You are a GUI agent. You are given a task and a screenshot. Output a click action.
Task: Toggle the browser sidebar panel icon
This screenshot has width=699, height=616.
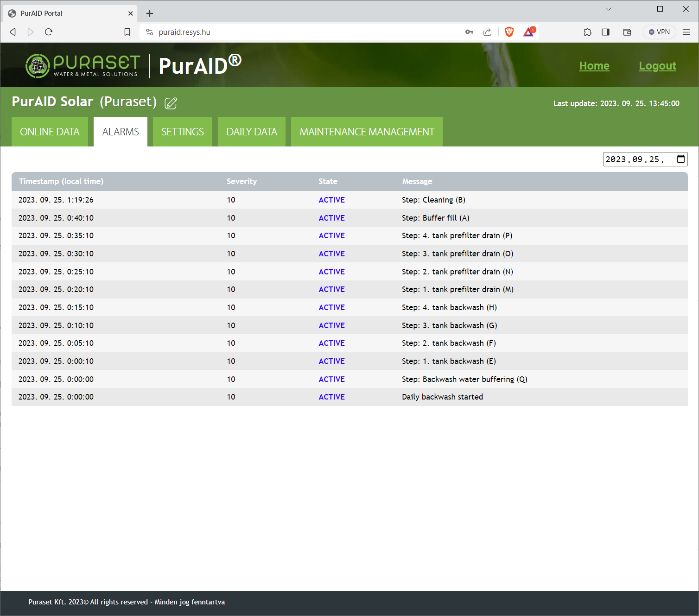pos(605,32)
